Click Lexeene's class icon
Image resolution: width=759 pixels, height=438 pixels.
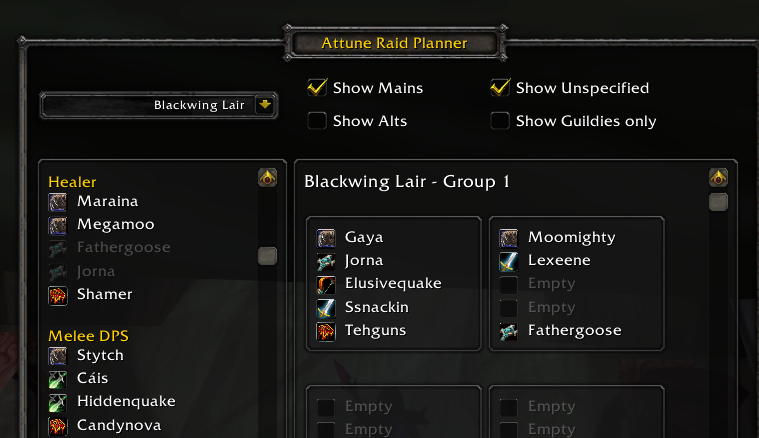click(509, 261)
